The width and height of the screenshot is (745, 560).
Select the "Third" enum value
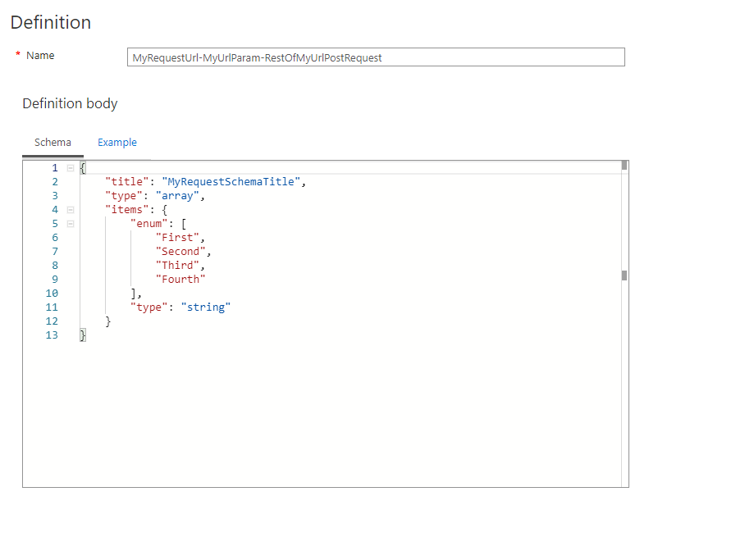(x=178, y=265)
